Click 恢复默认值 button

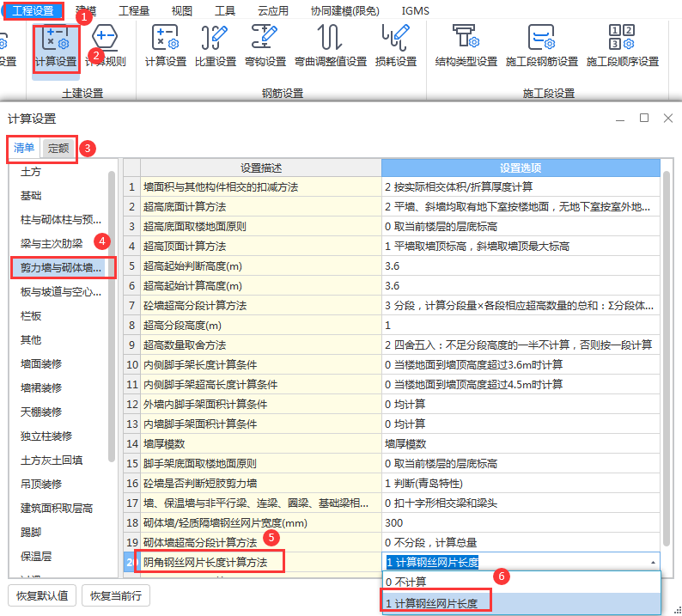pos(42,595)
